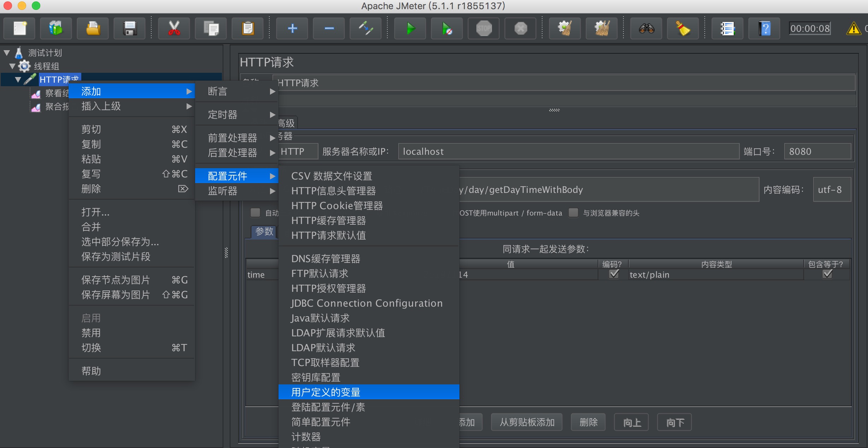Image resolution: width=868 pixels, height=448 pixels.
Task: Collapse the 测试计划 tree arrow
Action: 7,53
